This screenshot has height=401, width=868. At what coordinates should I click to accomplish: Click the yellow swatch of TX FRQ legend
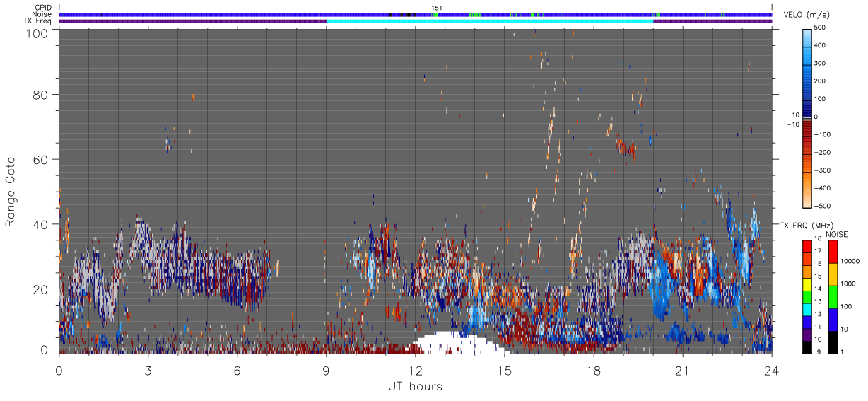tap(807, 284)
